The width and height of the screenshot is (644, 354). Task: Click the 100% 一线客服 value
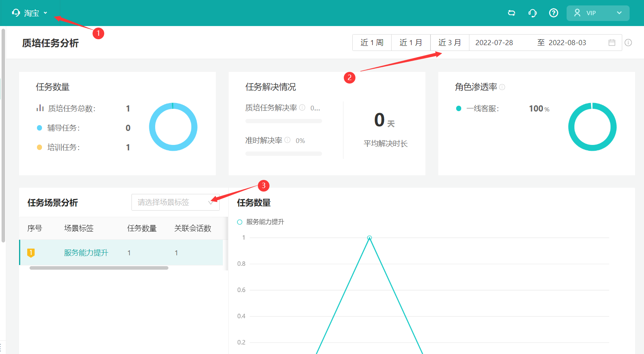click(x=539, y=109)
